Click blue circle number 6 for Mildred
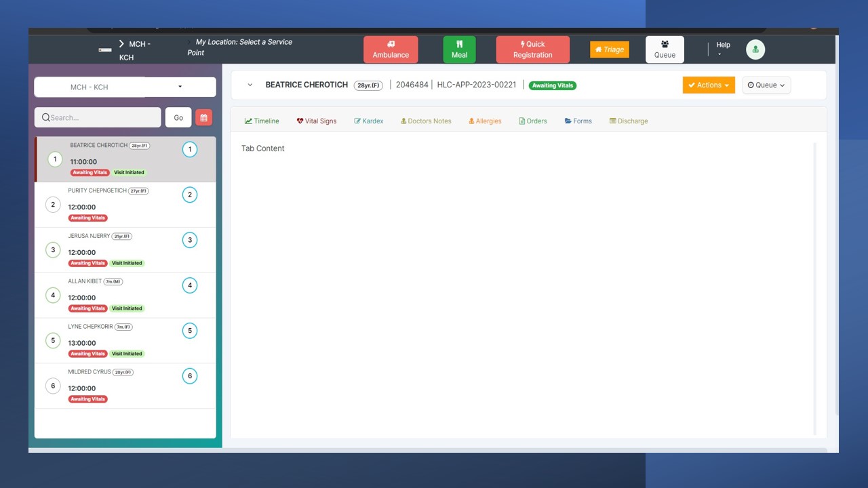Image resolution: width=868 pixels, height=488 pixels. 190,376
